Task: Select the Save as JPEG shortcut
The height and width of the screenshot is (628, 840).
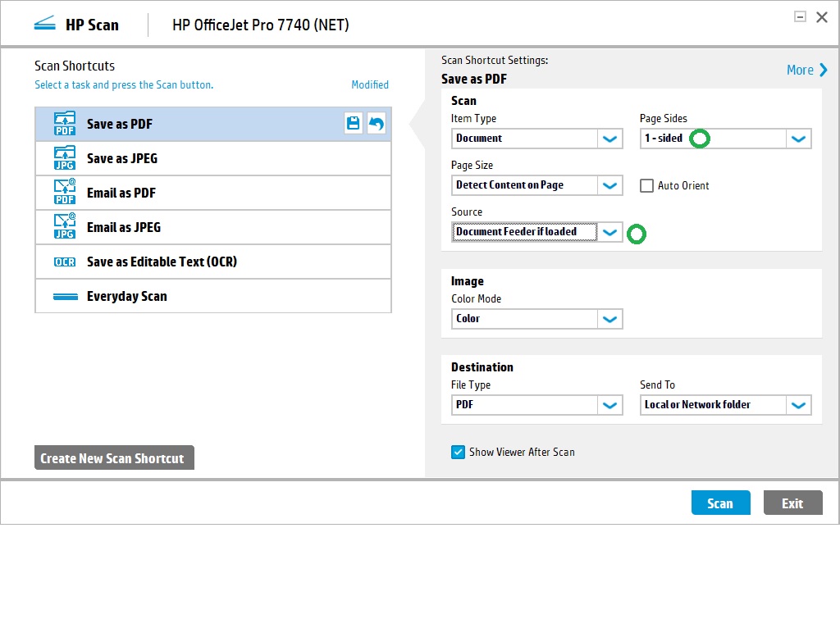Action: (212, 158)
